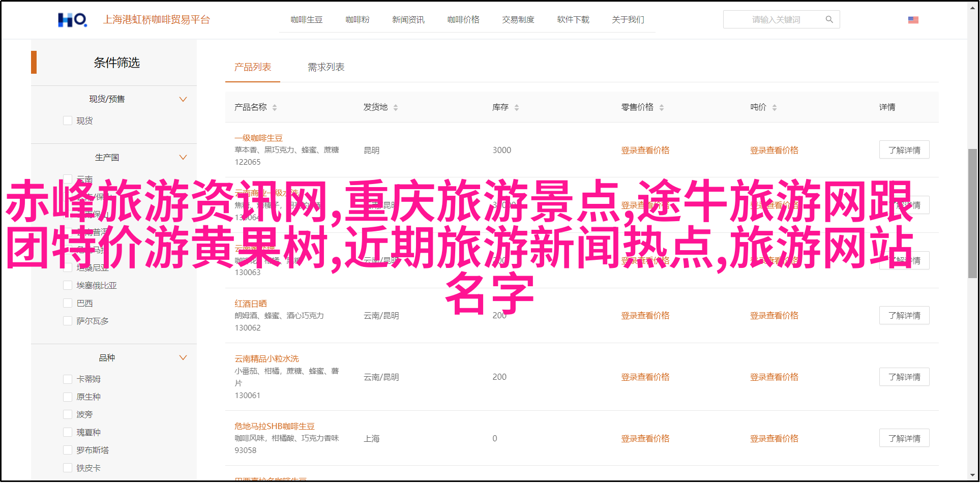Open the 红酒日晒 product link
Image resolution: width=980 pixels, height=483 pixels.
[x=251, y=304]
